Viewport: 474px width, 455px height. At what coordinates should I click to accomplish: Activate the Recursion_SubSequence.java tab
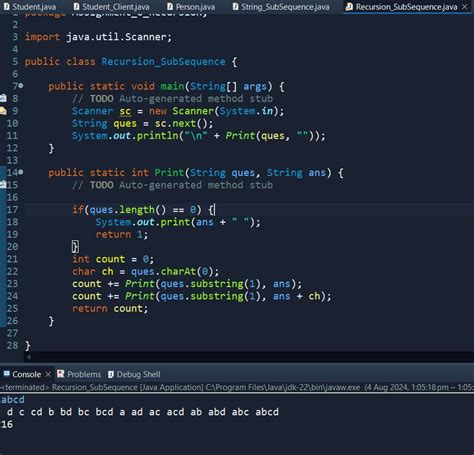click(x=406, y=7)
